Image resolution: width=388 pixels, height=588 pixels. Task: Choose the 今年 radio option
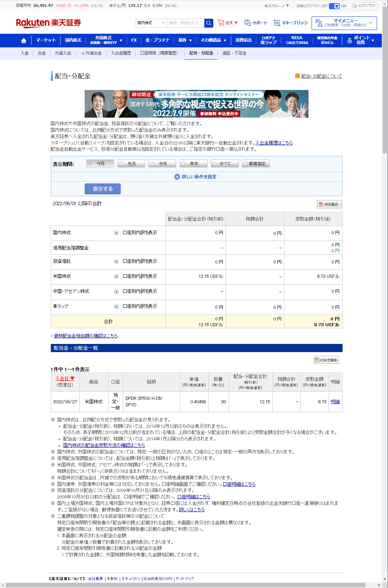click(152, 164)
